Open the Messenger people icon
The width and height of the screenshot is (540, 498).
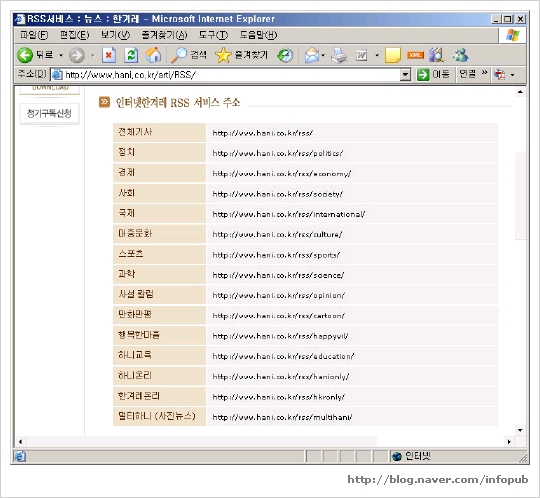(461, 55)
